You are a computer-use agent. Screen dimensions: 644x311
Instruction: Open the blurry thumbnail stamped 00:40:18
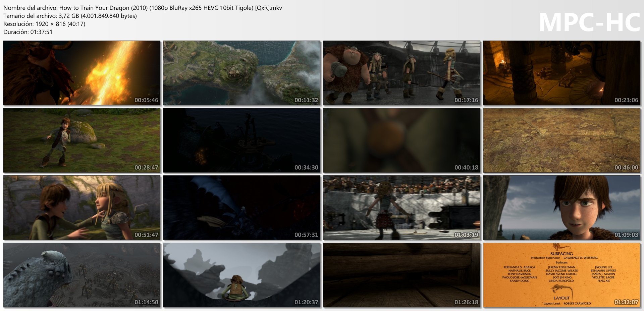pos(402,140)
